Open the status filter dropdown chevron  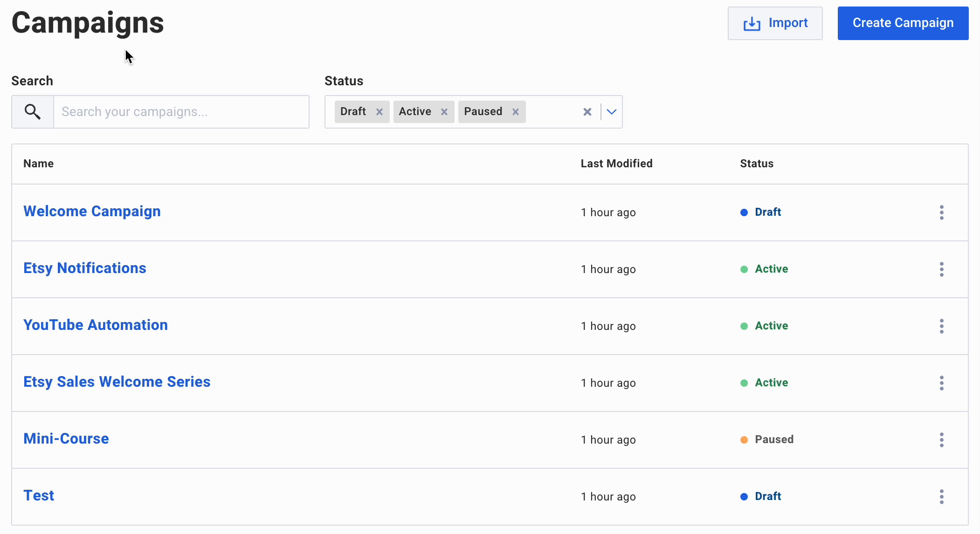click(611, 112)
